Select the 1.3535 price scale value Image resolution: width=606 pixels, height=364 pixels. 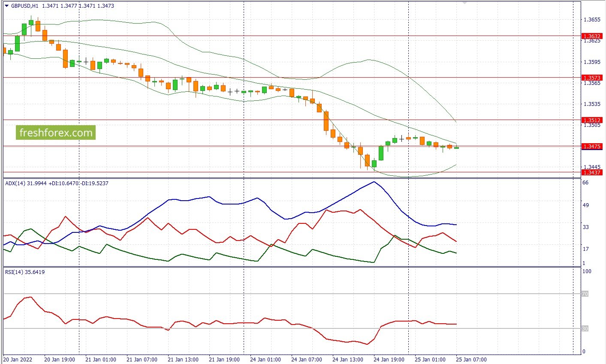pos(592,104)
